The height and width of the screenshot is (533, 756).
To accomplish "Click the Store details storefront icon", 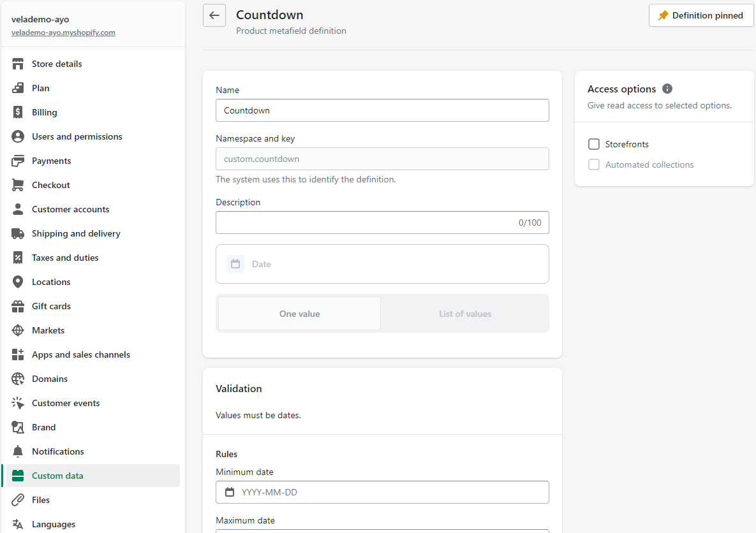I will (x=18, y=64).
